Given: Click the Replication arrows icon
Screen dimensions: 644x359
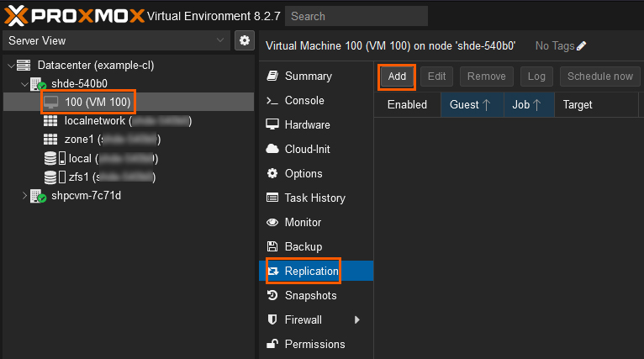Looking at the screenshot, I should click(x=273, y=271).
